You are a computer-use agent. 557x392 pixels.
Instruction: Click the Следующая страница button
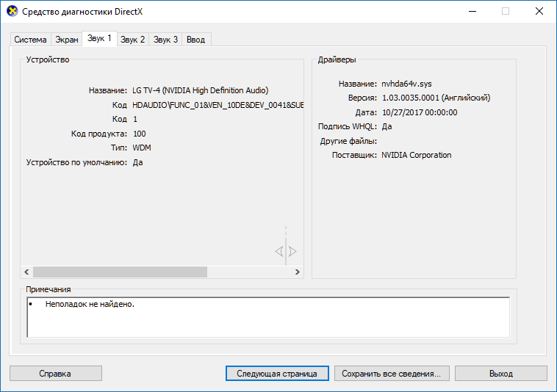pos(277,374)
